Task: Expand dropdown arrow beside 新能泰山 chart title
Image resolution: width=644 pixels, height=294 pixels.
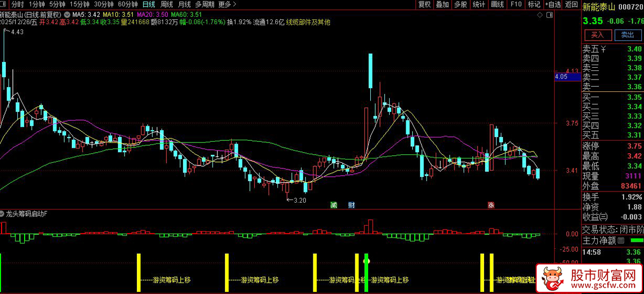Action: pos(66,13)
